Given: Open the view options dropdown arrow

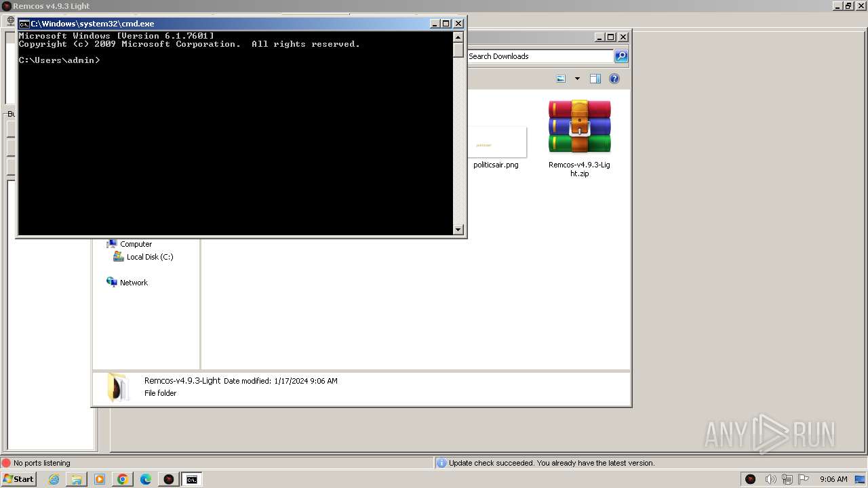Looking at the screenshot, I should tap(577, 79).
